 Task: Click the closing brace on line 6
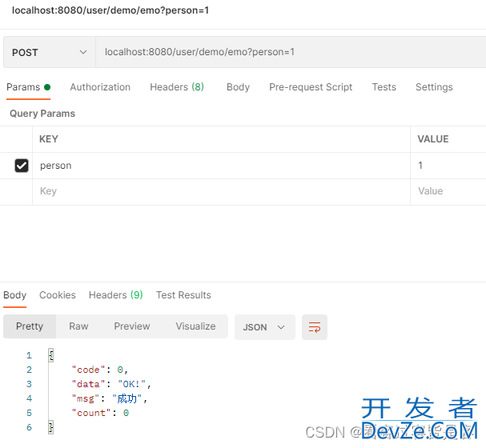(x=50, y=427)
